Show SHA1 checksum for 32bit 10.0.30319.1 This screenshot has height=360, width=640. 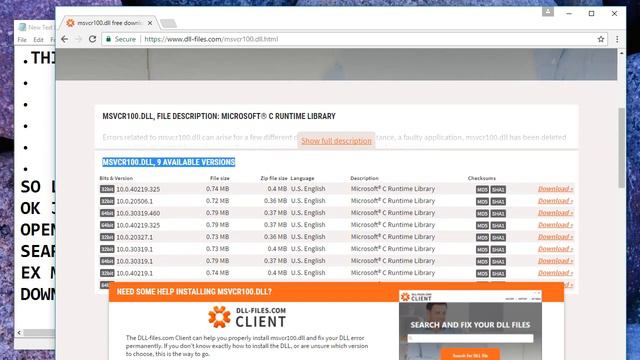click(x=498, y=249)
